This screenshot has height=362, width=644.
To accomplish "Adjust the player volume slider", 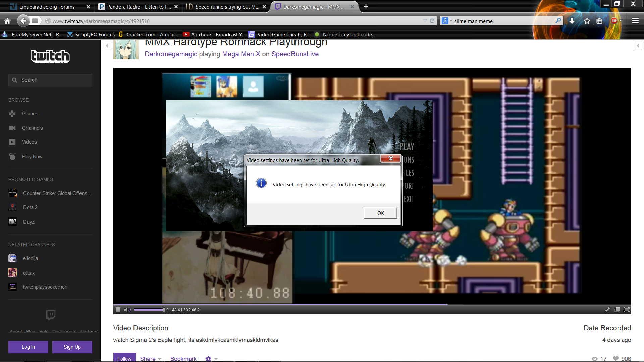I will click(149, 310).
